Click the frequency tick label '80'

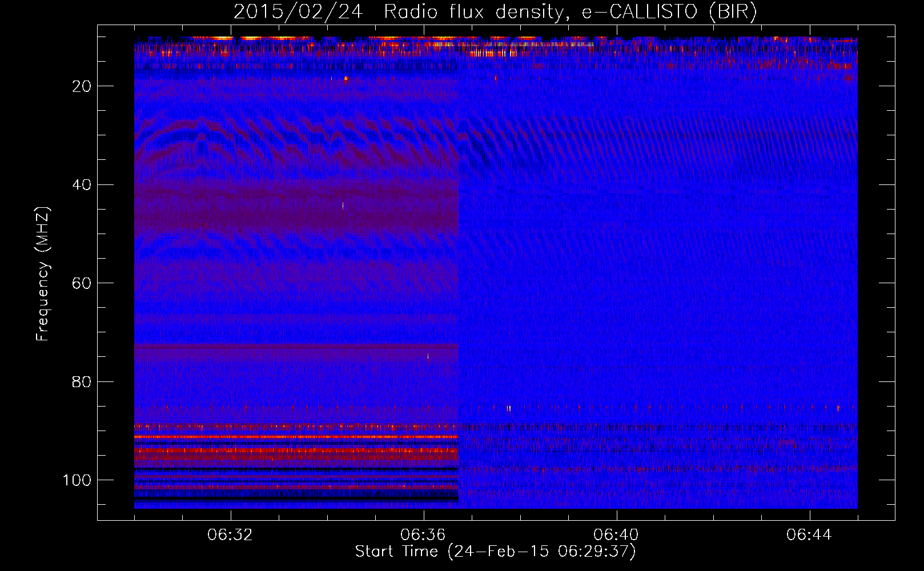click(82, 382)
